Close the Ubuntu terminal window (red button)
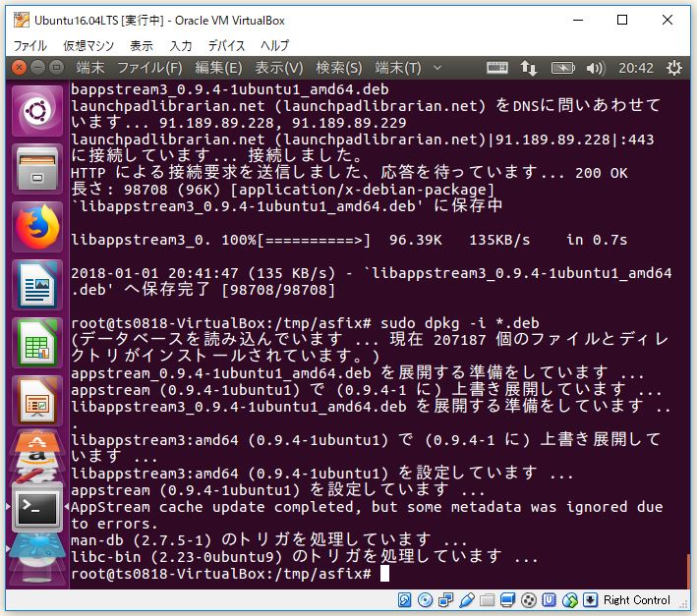The height and width of the screenshot is (616, 697). click(x=19, y=68)
